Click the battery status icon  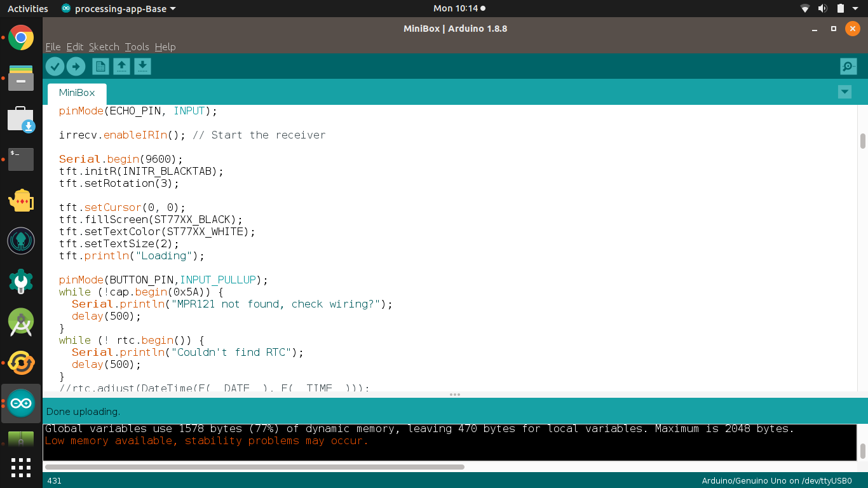[840, 8]
